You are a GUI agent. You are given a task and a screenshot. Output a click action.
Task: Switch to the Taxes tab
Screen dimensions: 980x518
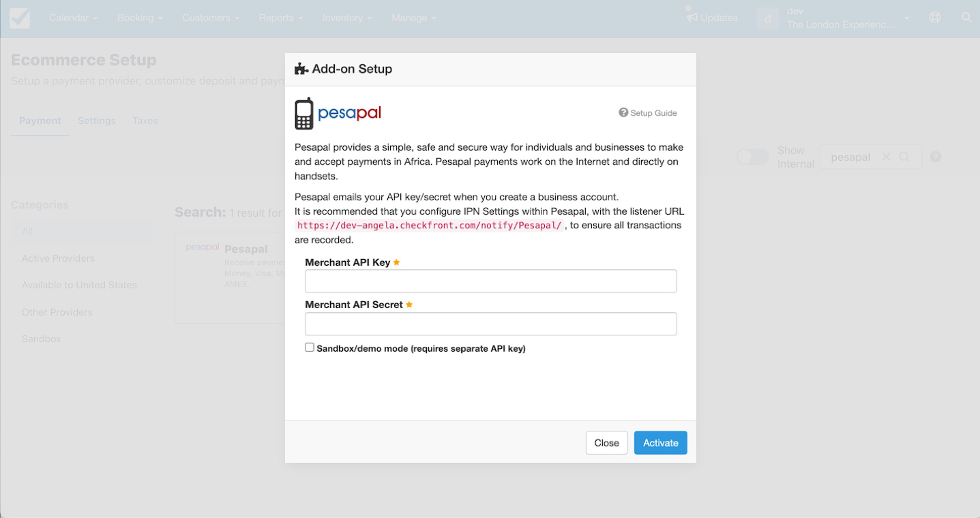145,121
